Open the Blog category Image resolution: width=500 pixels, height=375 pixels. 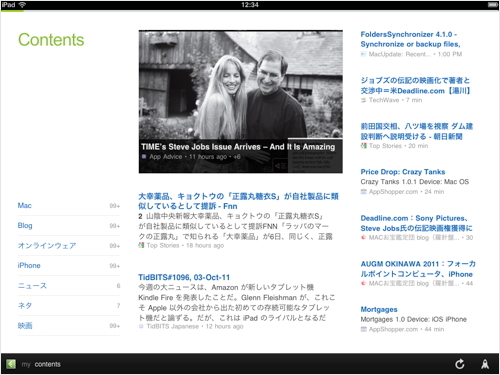point(69,226)
